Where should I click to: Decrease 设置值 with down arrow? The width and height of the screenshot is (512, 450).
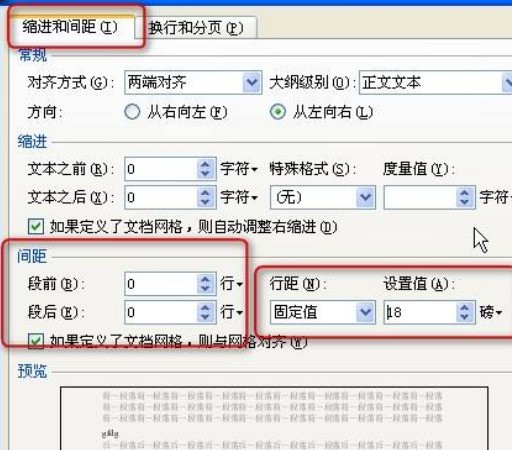(465, 317)
